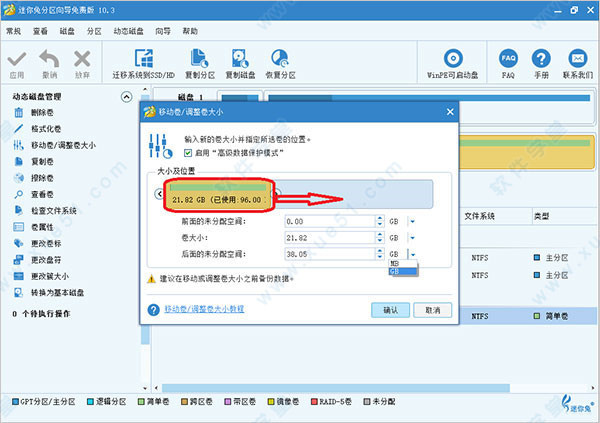
Task: Click the 复制磁盘 copy disk icon
Action: 240,59
